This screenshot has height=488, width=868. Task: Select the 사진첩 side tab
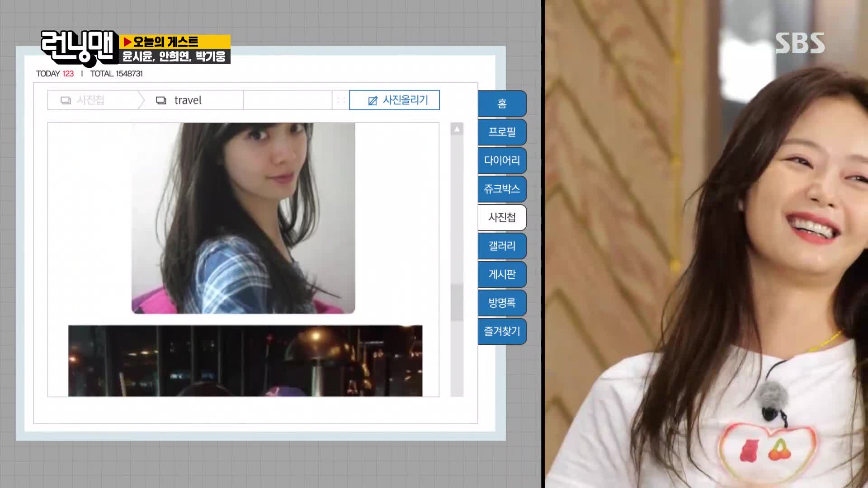[502, 217]
